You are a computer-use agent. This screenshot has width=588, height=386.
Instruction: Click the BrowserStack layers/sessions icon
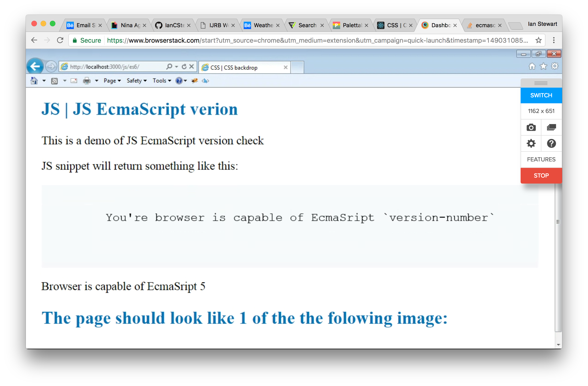551,128
